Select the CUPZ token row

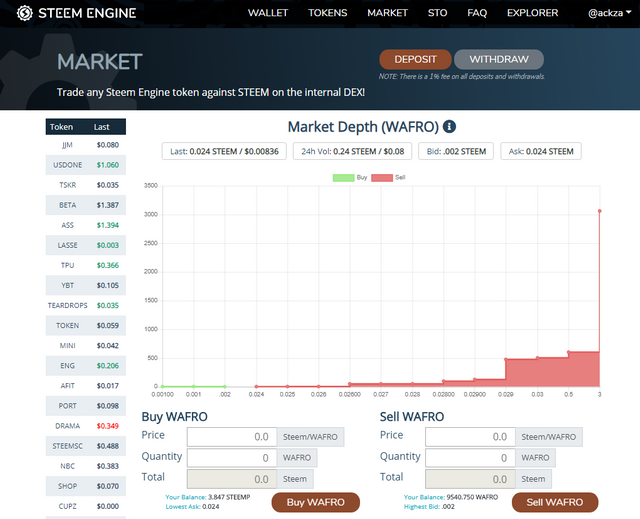pos(86,506)
